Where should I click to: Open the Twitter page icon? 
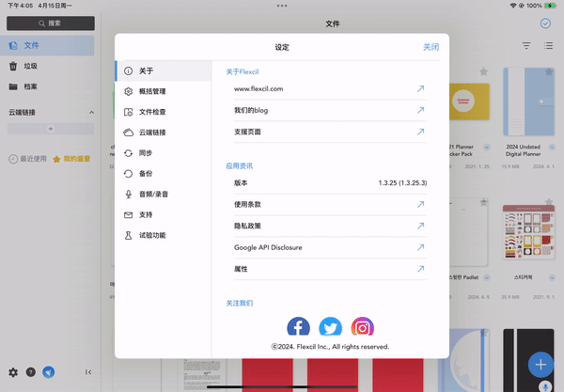tap(330, 326)
